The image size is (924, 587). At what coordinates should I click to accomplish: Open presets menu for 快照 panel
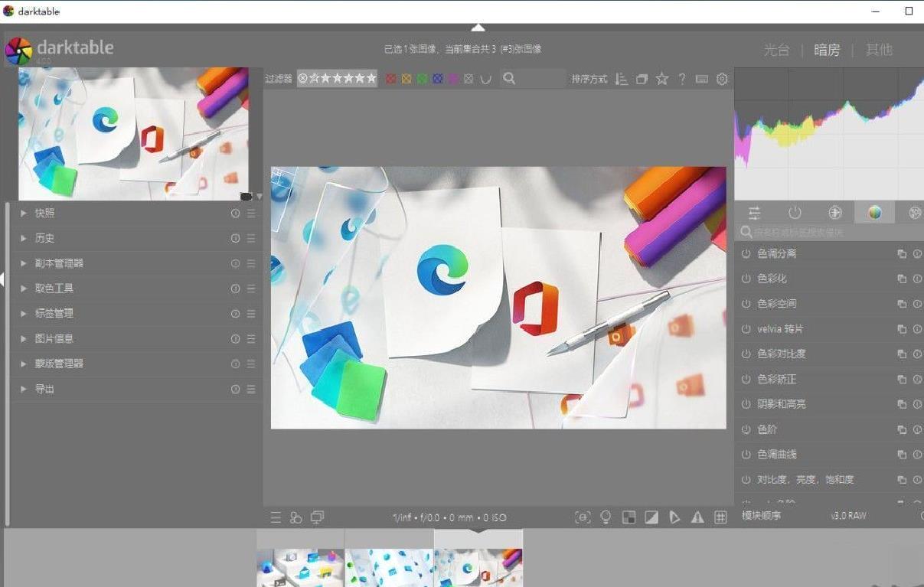click(x=251, y=213)
